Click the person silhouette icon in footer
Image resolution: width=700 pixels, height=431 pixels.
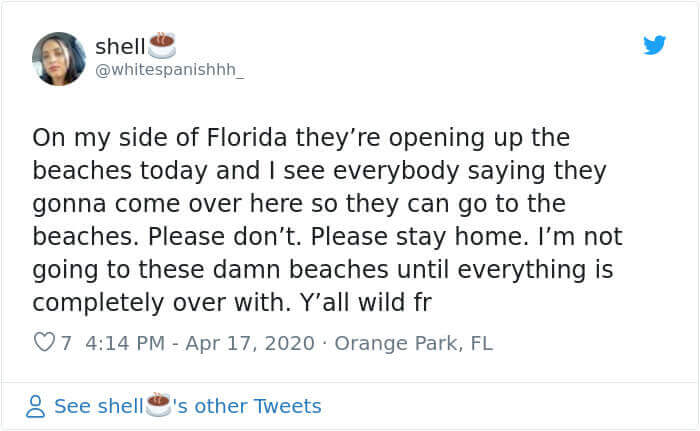[x=35, y=406]
